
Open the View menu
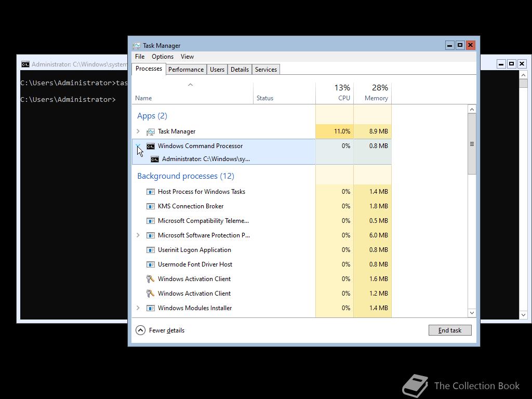point(187,57)
